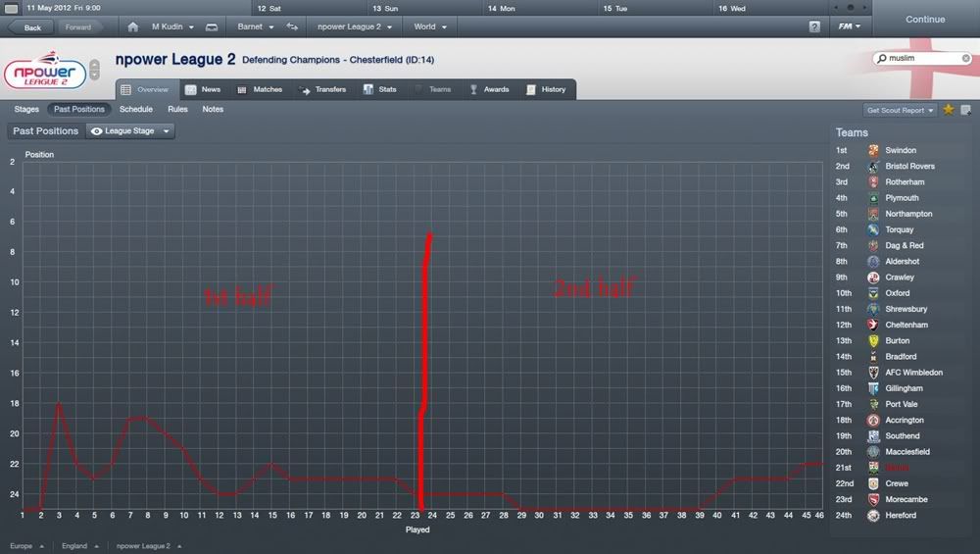Image resolution: width=980 pixels, height=554 pixels.
Task: Open the Get Scout Report dropdown
Action: coord(900,110)
